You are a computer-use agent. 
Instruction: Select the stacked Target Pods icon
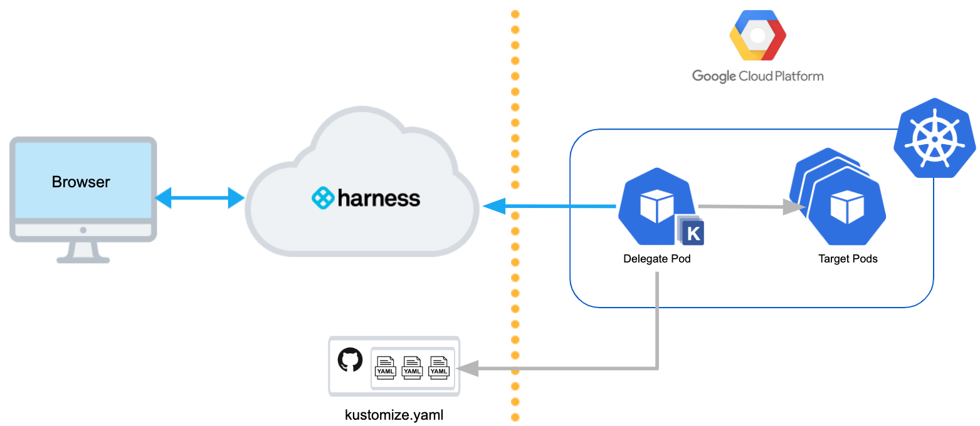coord(840,205)
